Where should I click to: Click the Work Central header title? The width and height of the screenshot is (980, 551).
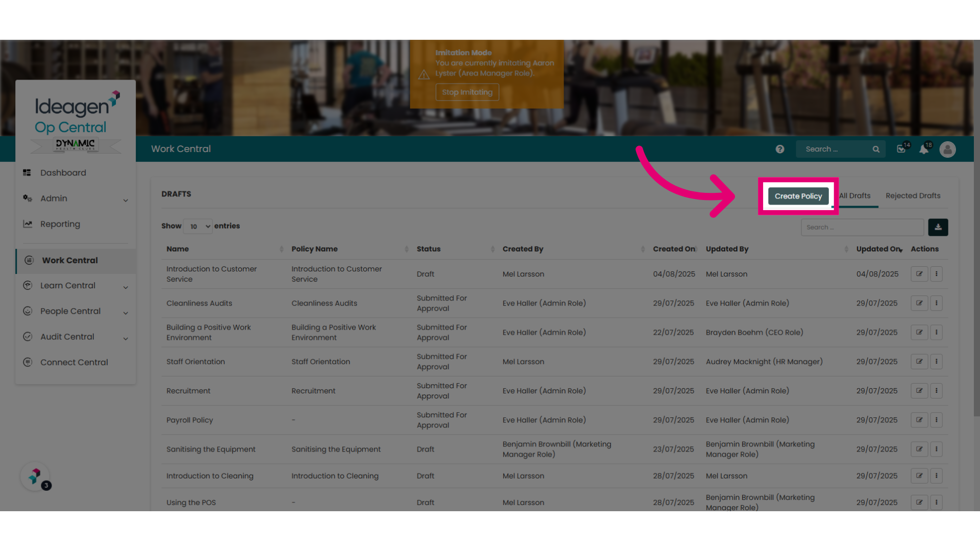click(181, 149)
